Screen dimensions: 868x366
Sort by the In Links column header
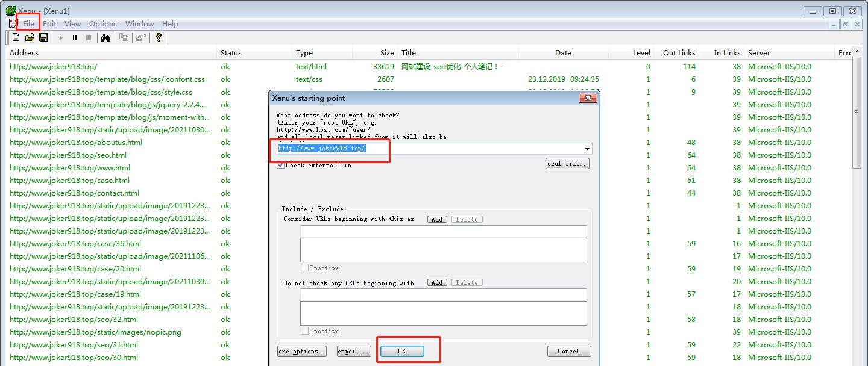click(722, 53)
